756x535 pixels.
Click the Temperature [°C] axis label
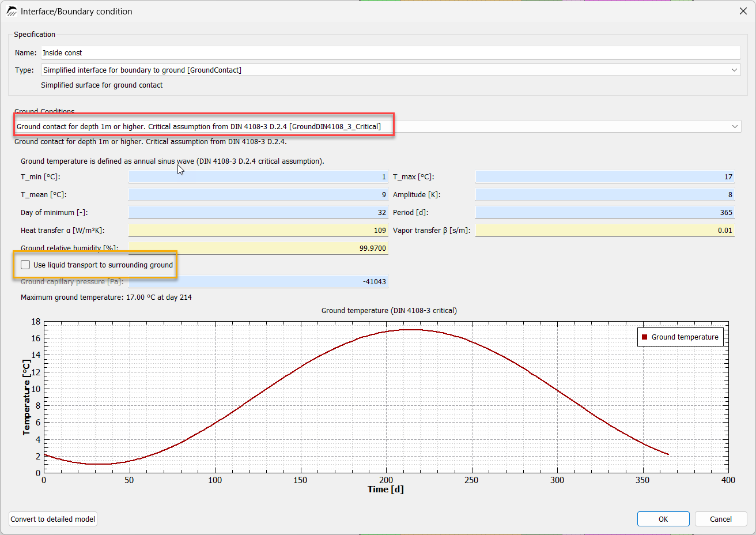[27, 397]
